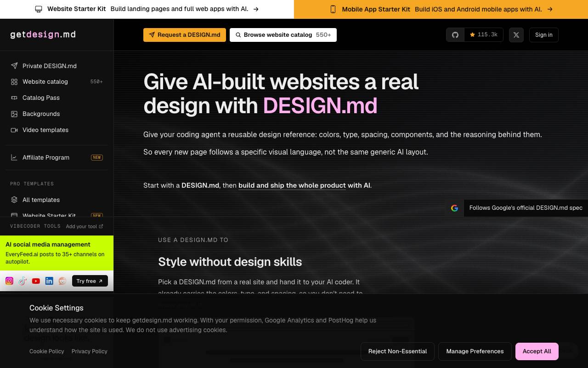This screenshot has height=368, width=588.
Task: Click the Request a DESIGN.md button
Action: point(185,35)
